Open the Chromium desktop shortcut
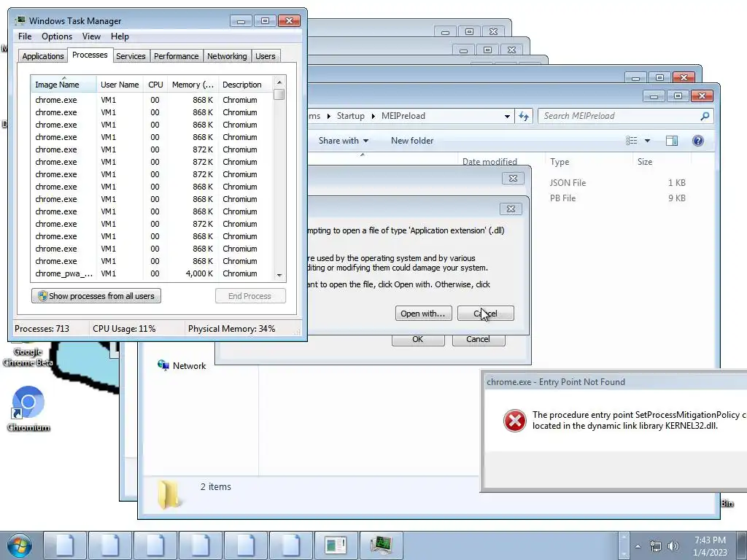 (28, 408)
